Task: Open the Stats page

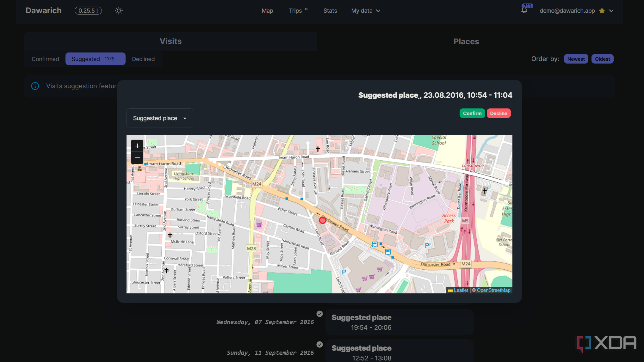Action: [x=330, y=11]
